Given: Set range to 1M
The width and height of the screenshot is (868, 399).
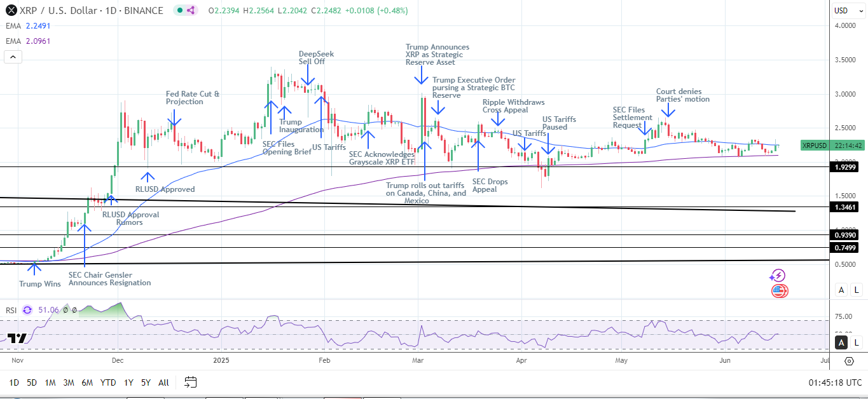Looking at the screenshot, I should (50, 382).
